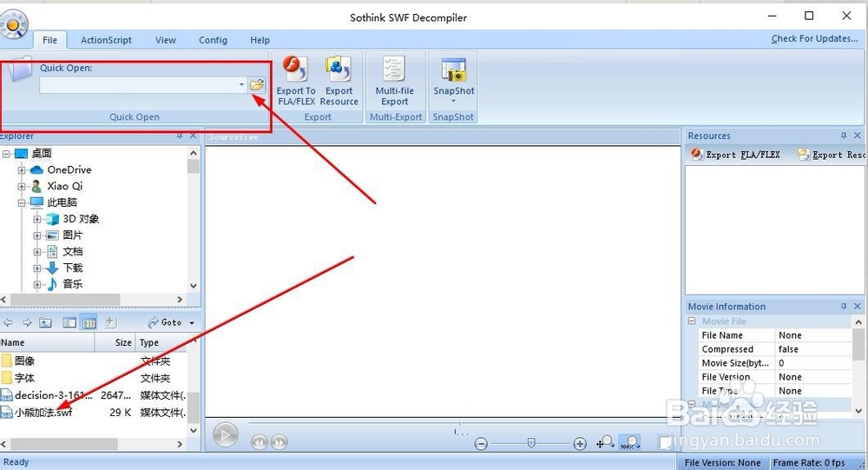
Task: Sort files by the Type column header
Action: click(161, 342)
